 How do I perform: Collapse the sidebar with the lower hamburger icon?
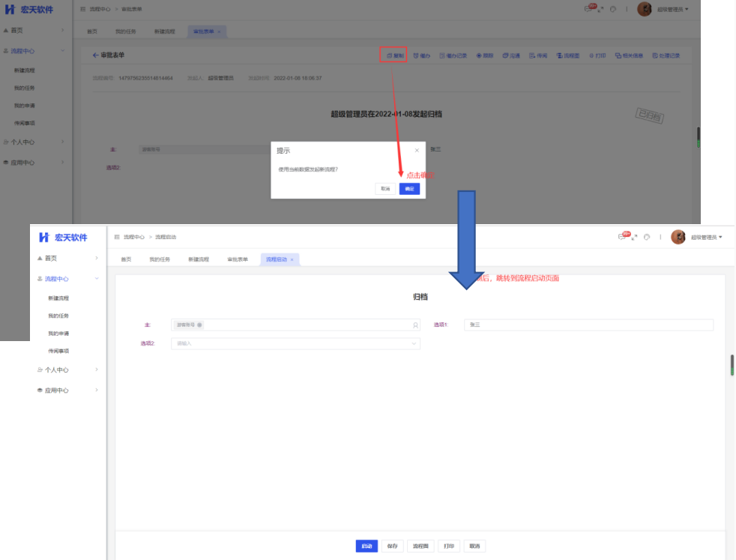117,237
